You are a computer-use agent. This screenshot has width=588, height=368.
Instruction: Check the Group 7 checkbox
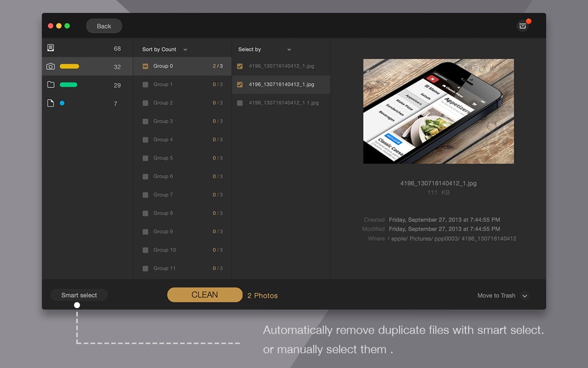click(145, 195)
